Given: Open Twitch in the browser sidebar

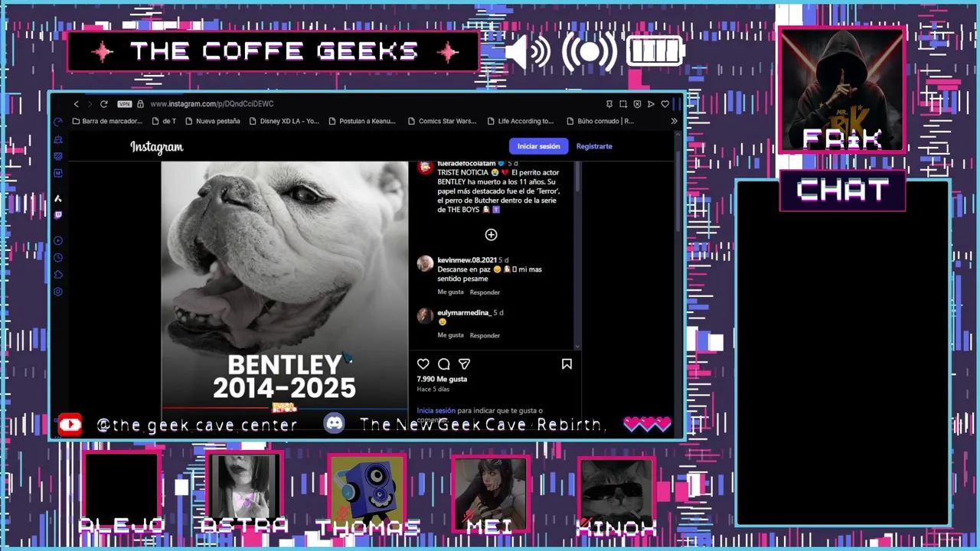Looking at the screenshot, I should (x=58, y=215).
